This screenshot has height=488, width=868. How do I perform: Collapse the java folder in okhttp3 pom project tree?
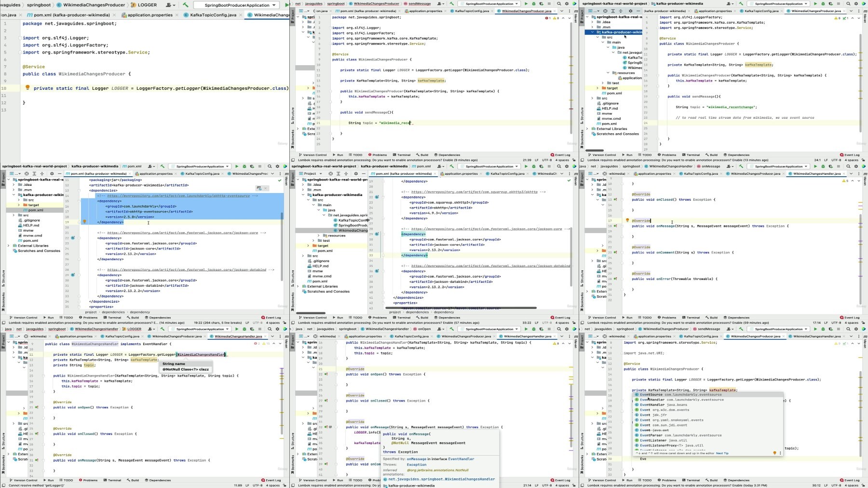pos(319,210)
